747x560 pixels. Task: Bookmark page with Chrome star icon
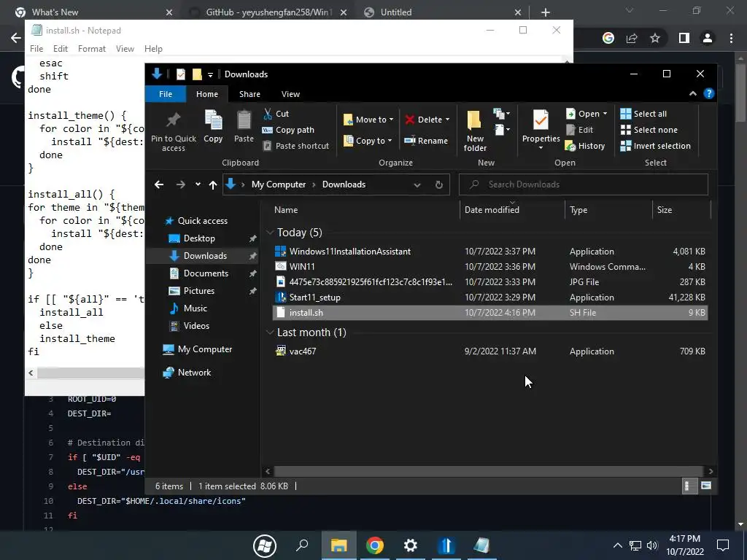point(655,38)
